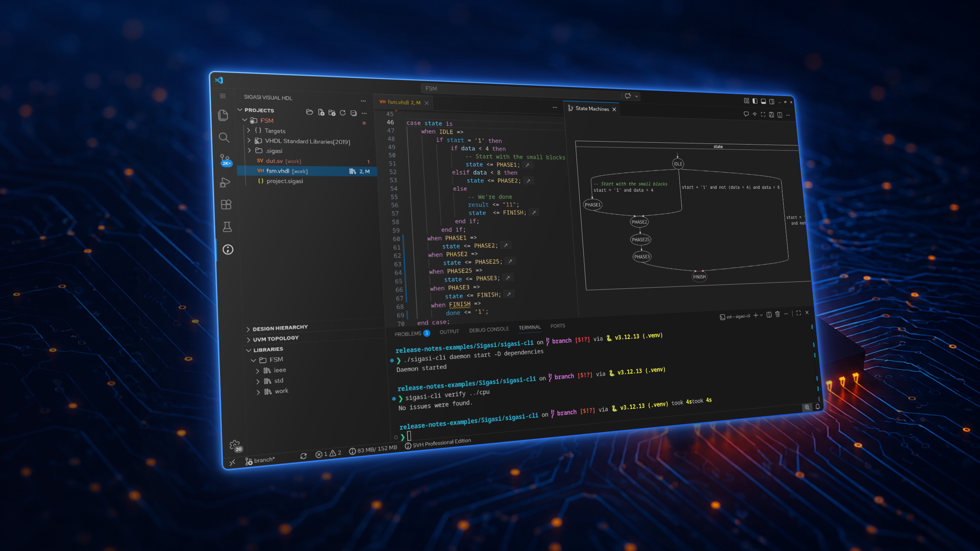Open the new terminal launch profile dropdown
Viewport: 980px width, 551px height.
pyautogui.click(x=761, y=315)
